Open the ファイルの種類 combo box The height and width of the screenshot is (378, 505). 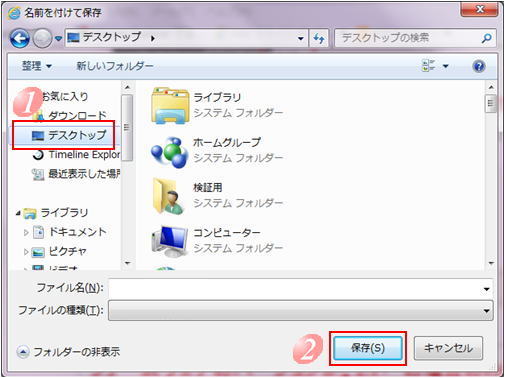click(x=301, y=311)
